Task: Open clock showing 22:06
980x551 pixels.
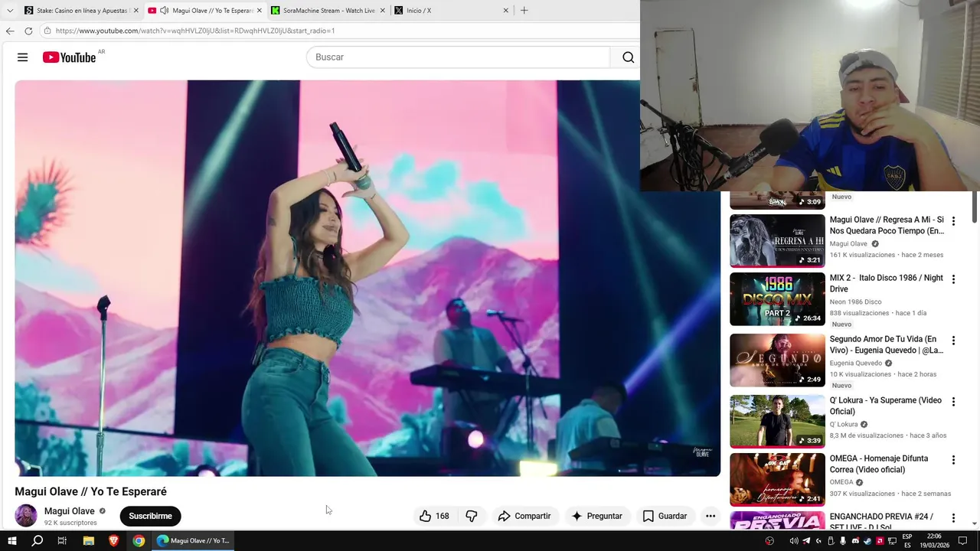Action: pos(935,541)
